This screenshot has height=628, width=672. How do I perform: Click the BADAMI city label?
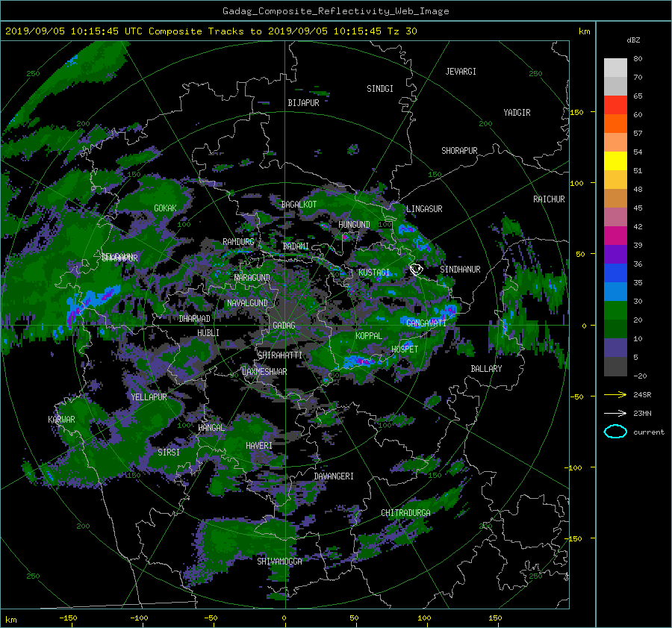pos(296,246)
